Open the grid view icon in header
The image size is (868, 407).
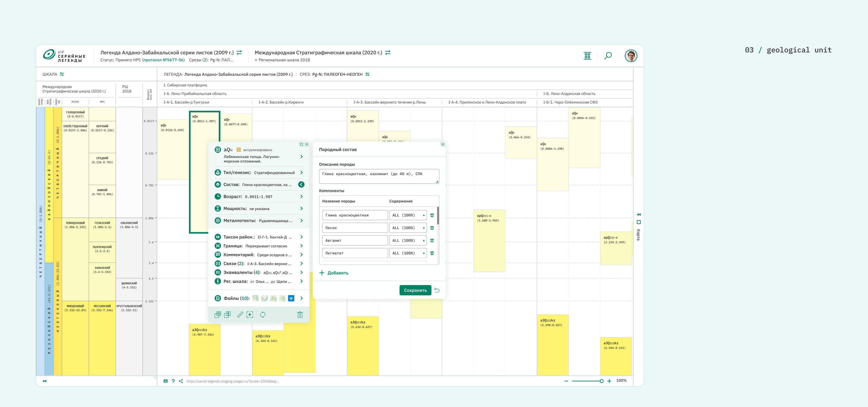587,56
